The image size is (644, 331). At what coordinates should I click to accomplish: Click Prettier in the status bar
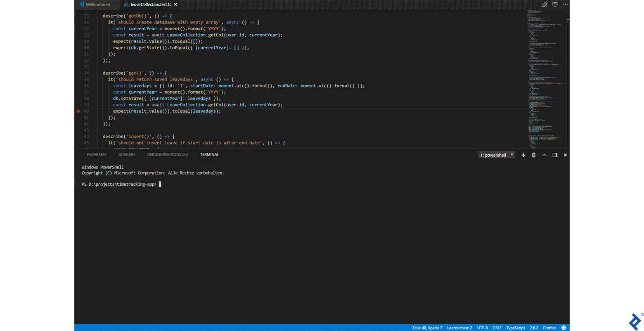(x=549, y=328)
